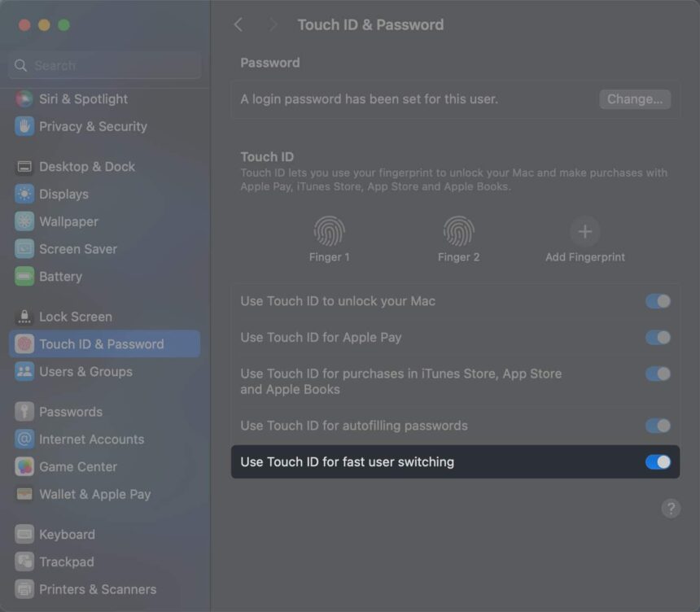Select the Game Center icon
The image size is (700, 612).
pos(75,466)
